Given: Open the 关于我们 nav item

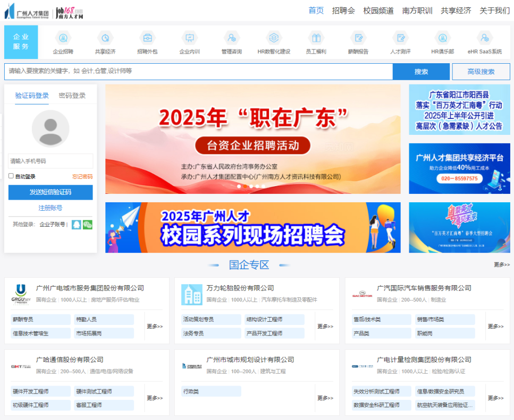Looking at the screenshot, I should (x=495, y=11).
